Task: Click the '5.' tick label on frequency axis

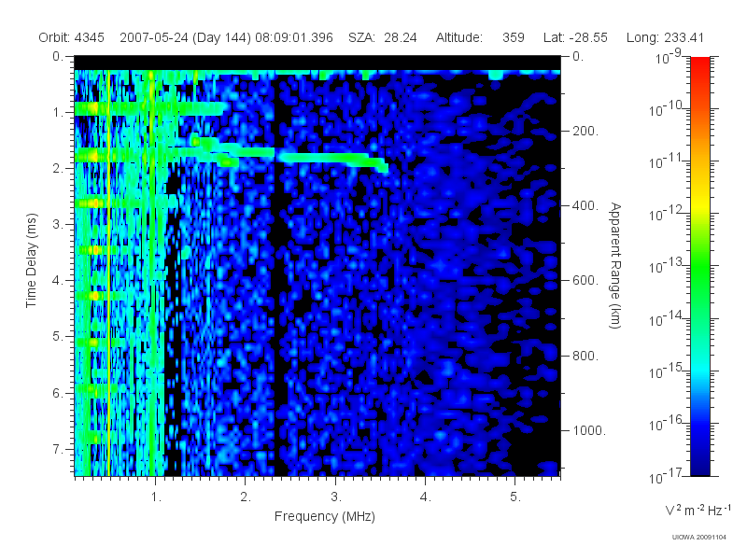Action: (515, 497)
